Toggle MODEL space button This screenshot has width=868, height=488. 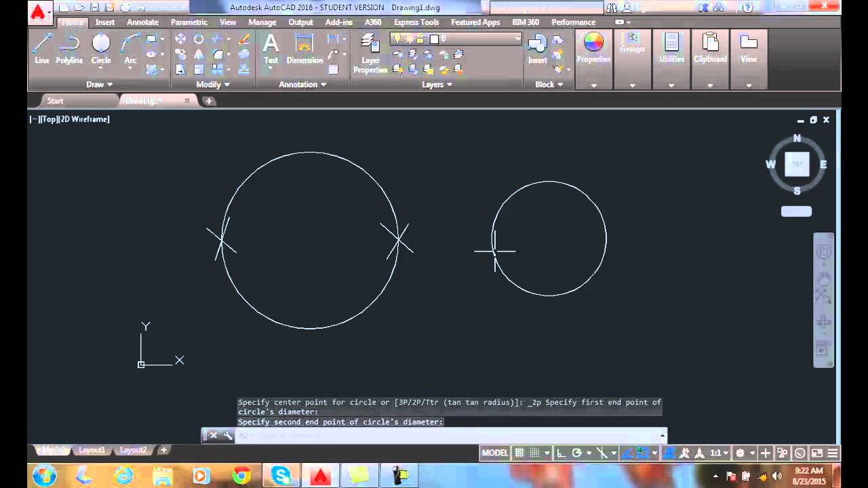(495, 453)
